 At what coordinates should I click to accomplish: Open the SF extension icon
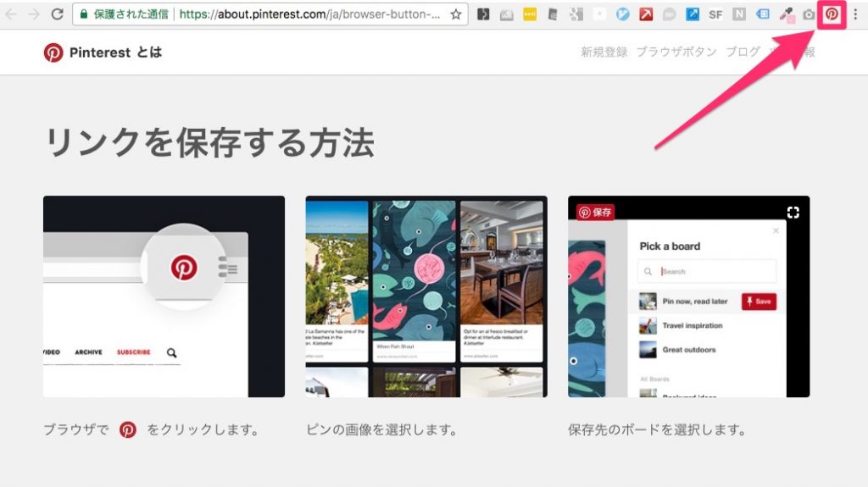coord(715,15)
